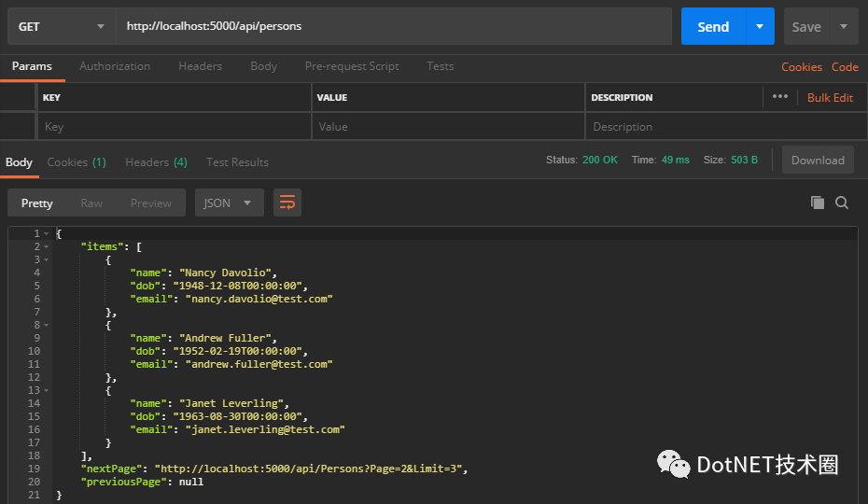Select the Pretty view mode

coord(37,203)
